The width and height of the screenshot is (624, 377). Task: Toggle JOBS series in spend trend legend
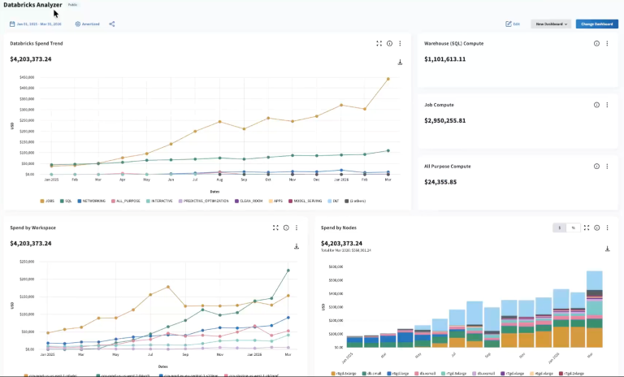(x=47, y=201)
